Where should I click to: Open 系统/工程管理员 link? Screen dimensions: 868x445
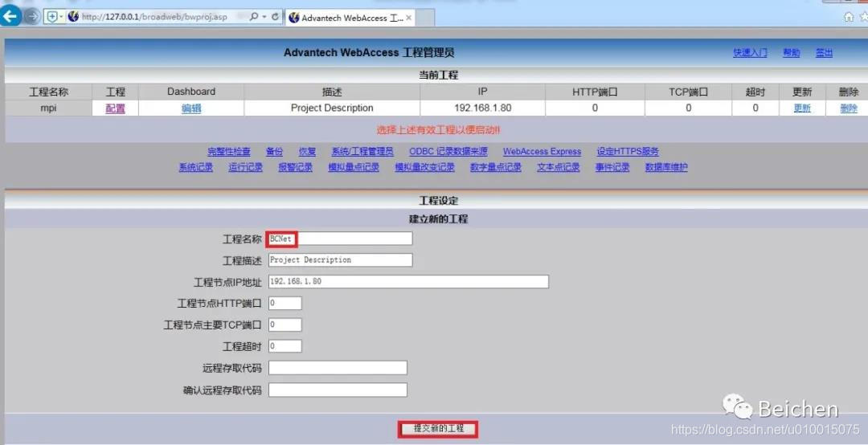(x=362, y=151)
